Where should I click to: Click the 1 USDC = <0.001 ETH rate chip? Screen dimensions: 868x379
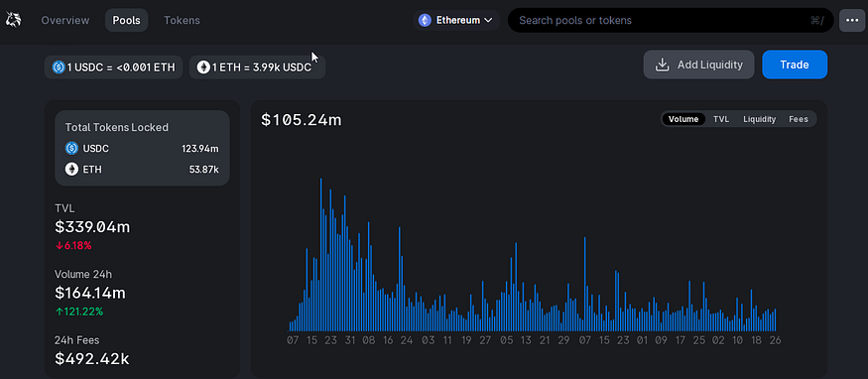pos(113,67)
